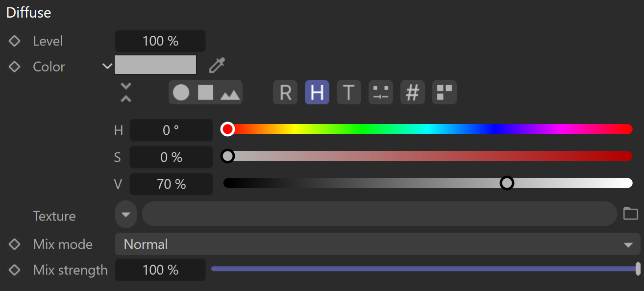Screen dimensions: 644x291
Task: Switch to the color wheel picker mode
Action: point(181,92)
